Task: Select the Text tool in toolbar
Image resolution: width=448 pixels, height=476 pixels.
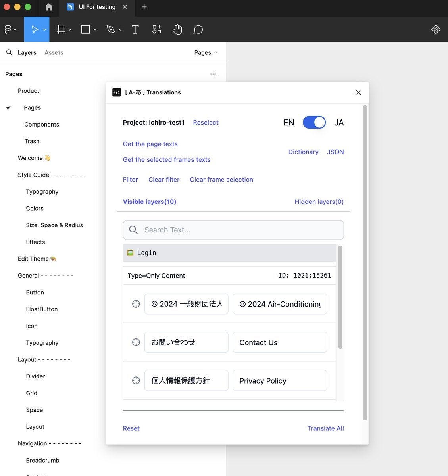Action: 135,29
